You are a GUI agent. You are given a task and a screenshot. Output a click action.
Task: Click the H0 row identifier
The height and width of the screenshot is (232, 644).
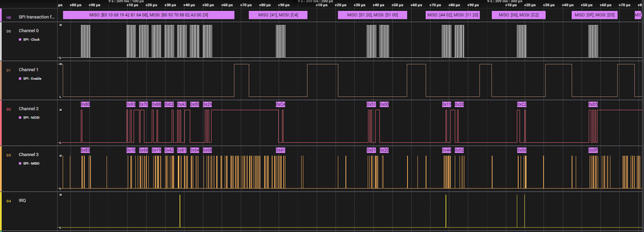click(8, 17)
